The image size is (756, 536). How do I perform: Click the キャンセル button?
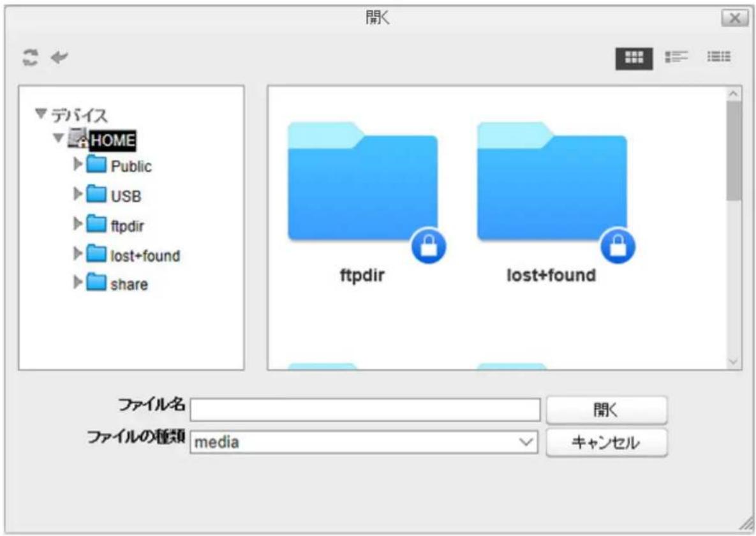tap(607, 442)
